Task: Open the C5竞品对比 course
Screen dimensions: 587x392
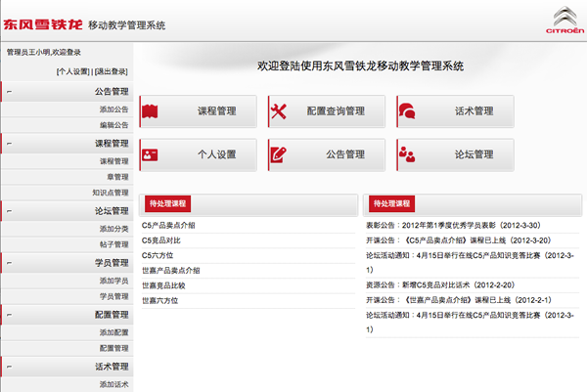Action: click(x=161, y=240)
